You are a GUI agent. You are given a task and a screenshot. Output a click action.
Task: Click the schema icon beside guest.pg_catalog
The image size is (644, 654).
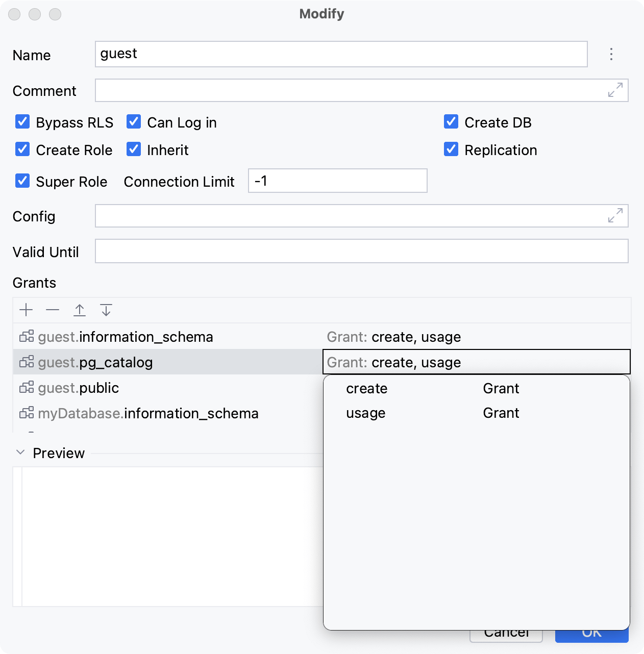point(26,362)
